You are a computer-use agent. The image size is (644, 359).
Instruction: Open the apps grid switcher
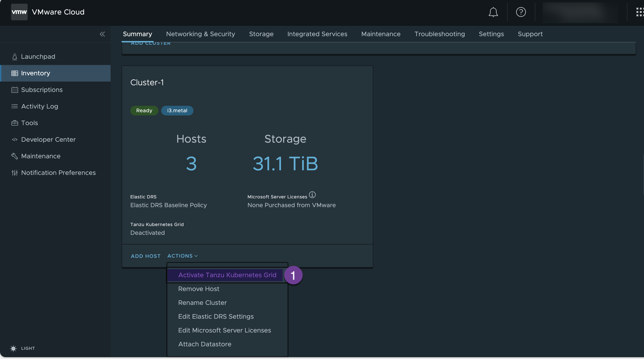click(x=640, y=12)
